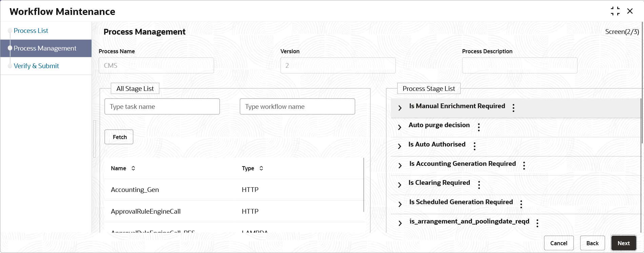Click the Type workflow name field
This screenshot has width=644, height=253.
pos(297,106)
